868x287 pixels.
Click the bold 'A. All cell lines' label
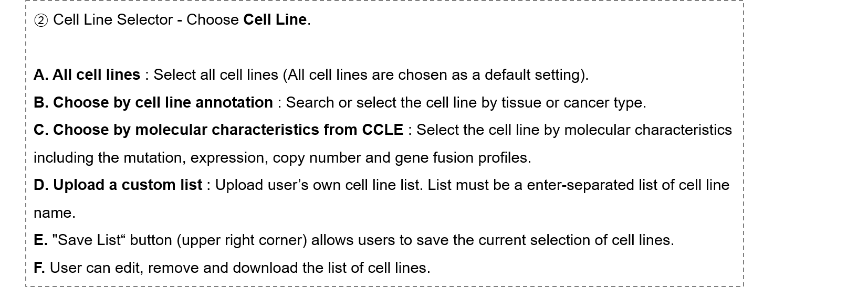click(87, 75)
